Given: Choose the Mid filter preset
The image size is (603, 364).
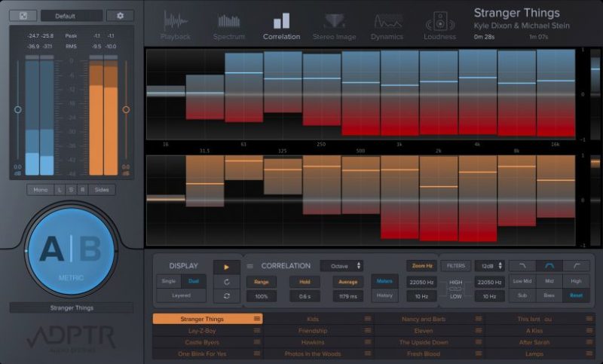Looking at the screenshot, I should coord(549,281).
